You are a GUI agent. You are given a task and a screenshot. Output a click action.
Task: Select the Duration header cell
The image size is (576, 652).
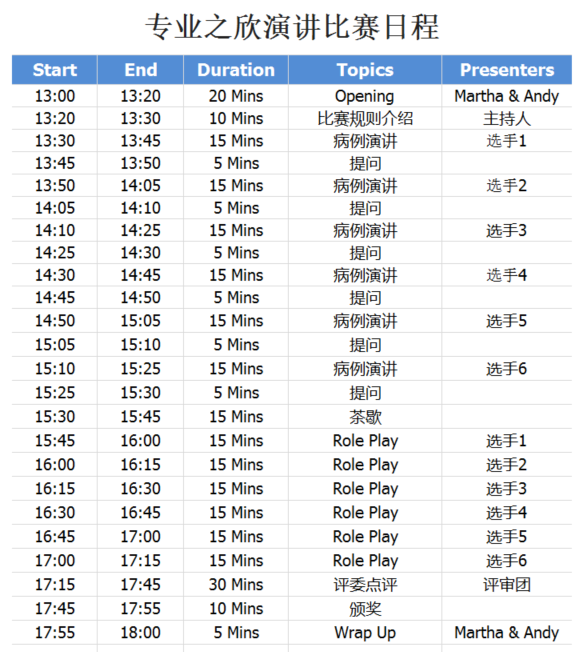tap(236, 70)
